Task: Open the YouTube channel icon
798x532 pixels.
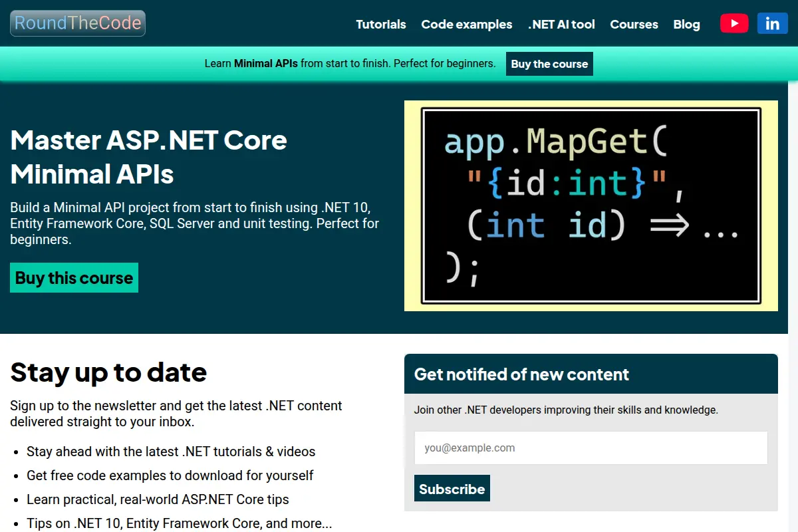Action: click(734, 23)
